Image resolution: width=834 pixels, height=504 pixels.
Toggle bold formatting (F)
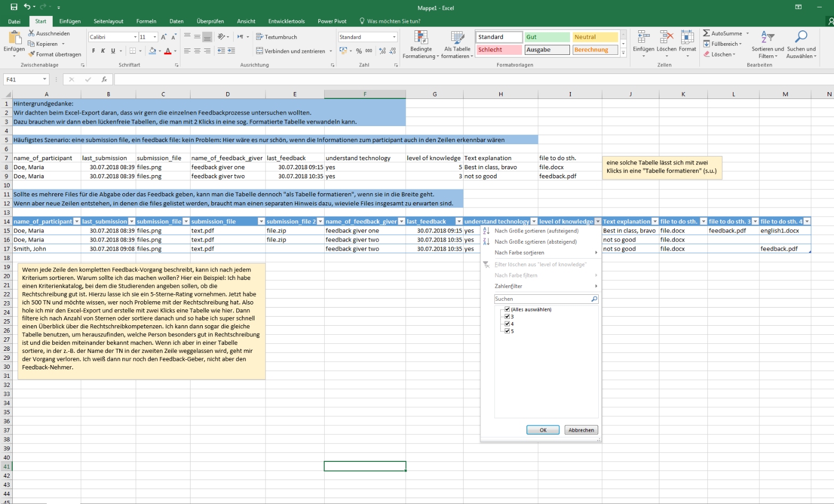[x=94, y=51]
